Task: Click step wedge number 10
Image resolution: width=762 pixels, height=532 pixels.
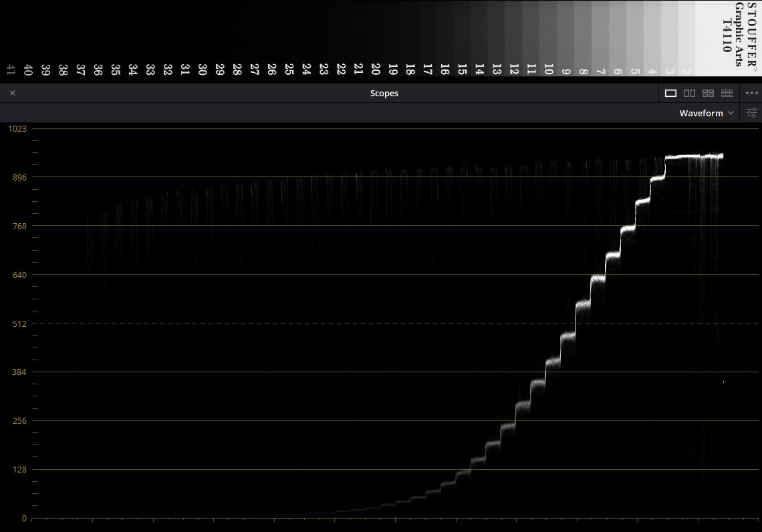Action: click(x=549, y=69)
